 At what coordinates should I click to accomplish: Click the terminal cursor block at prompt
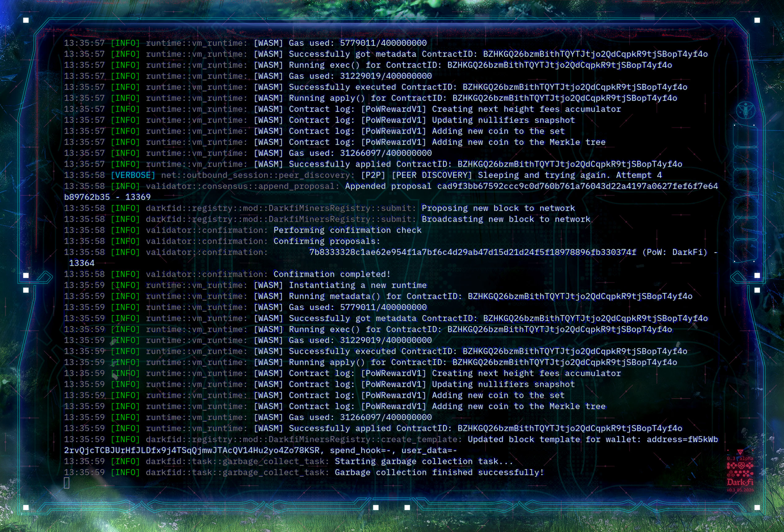point(67,483)
